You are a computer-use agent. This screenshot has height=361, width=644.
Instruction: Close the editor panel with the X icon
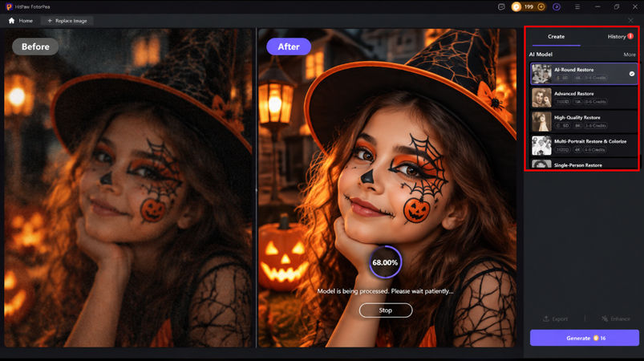click(x=630, y=21)
